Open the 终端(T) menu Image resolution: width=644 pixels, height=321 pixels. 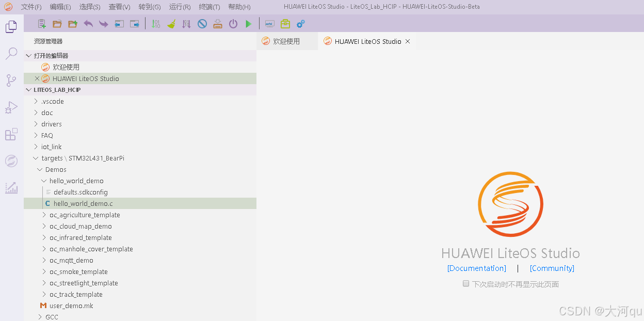[x=210, y=7]
